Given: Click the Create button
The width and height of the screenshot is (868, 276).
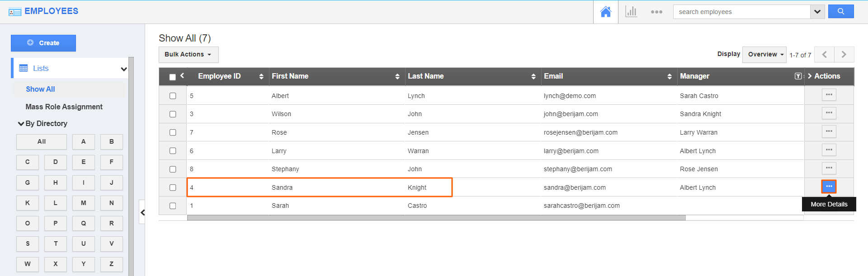Looking at the screenshot, I should pos(43,43).
